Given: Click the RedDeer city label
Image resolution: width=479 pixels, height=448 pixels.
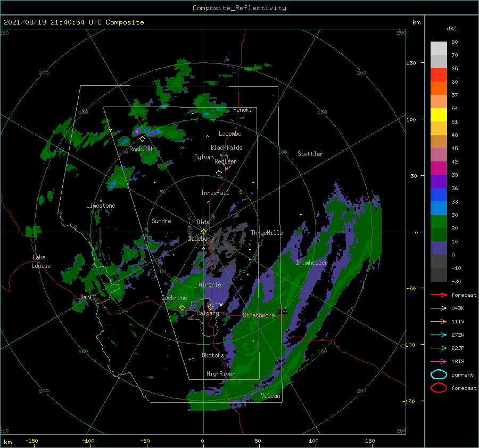Looking at the screenshot, I should [x=226, y=161].
